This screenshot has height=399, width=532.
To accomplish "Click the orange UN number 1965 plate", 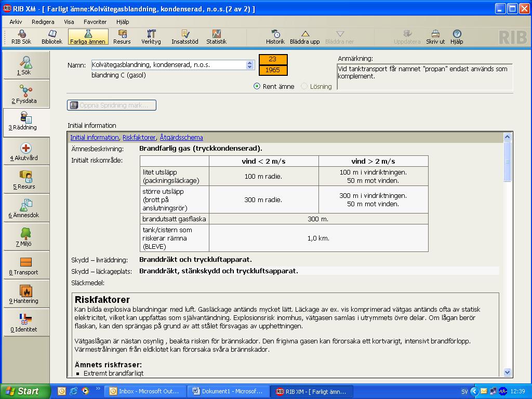I will [273, 70].
